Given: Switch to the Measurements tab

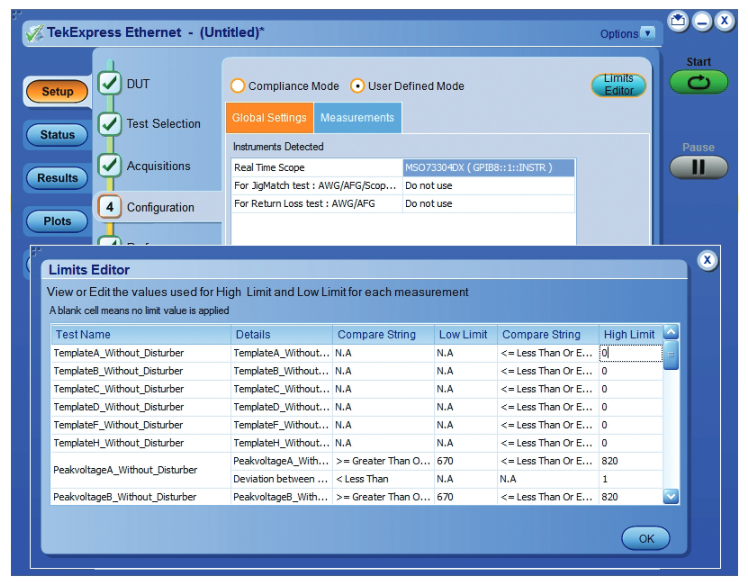Looking at the screenshot, I should [x=357, y=118].
